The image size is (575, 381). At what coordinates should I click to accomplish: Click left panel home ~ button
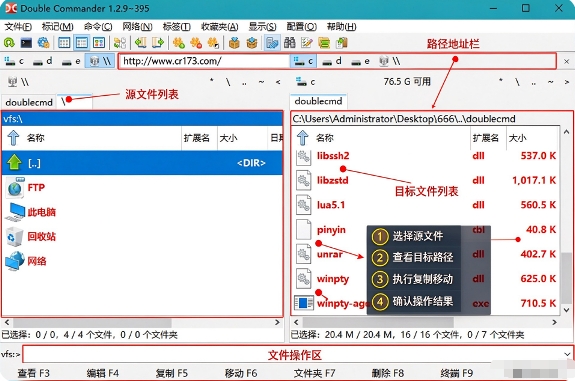(x=261, y=82)
